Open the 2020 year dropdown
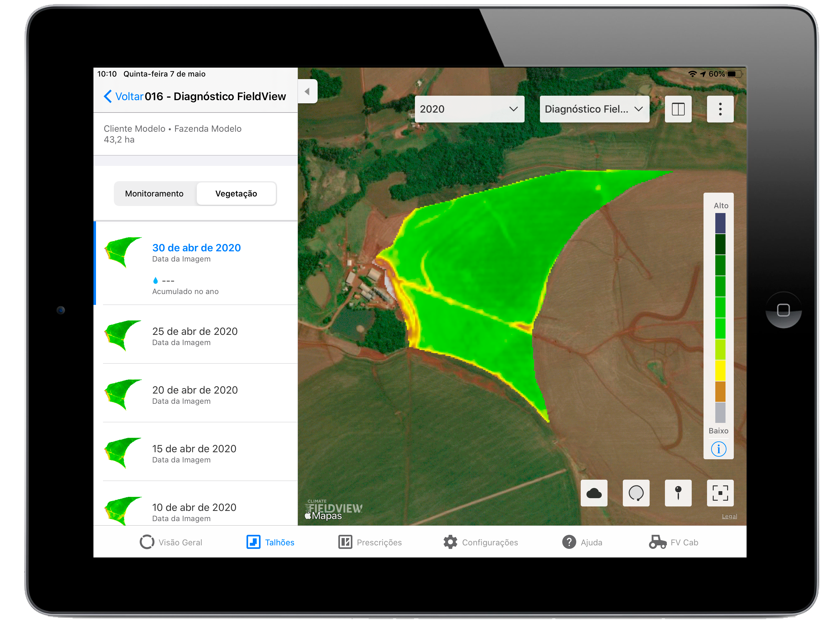 click(x=469, y=109)
